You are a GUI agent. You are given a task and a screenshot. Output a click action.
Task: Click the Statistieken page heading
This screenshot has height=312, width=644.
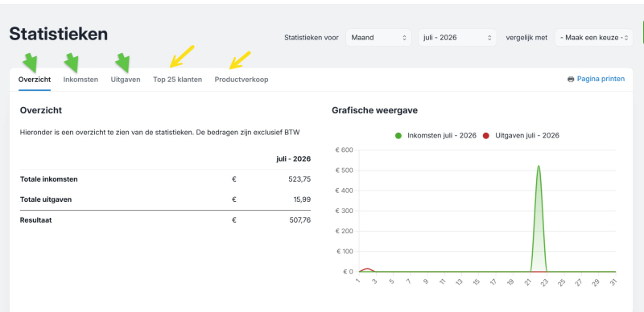point(58,34)
